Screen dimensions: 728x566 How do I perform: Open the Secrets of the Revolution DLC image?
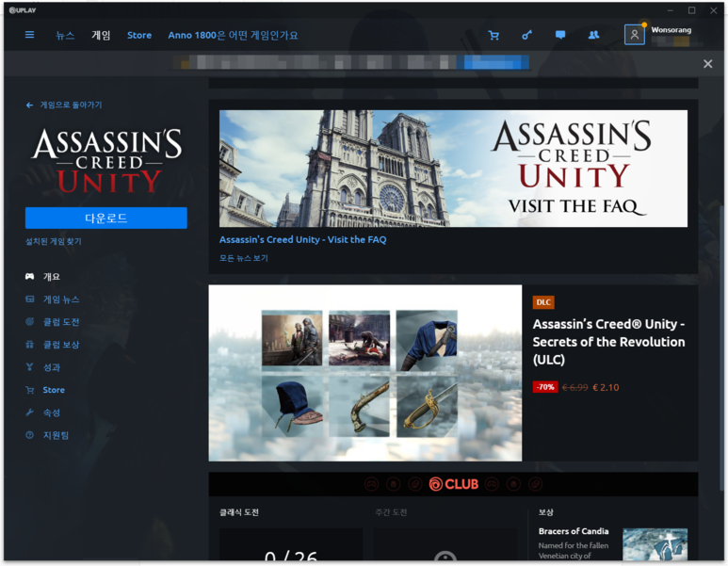coord(364,373)
